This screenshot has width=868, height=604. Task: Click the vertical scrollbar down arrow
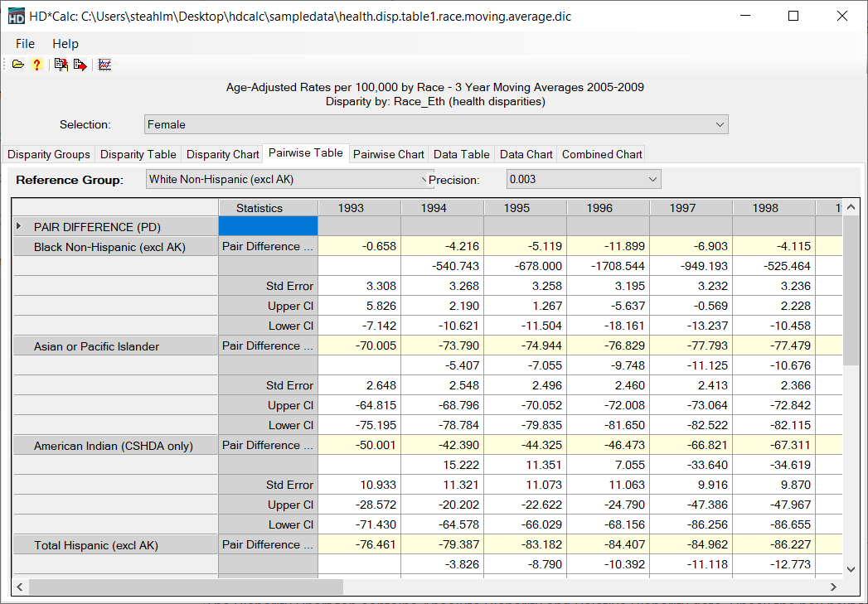click(851, 569)
